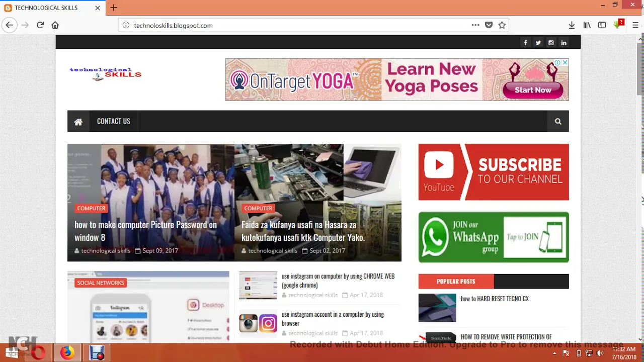644x362 pixels.
Task: Click the Sept 09, 2017 post date
Action: click(160, 250)
